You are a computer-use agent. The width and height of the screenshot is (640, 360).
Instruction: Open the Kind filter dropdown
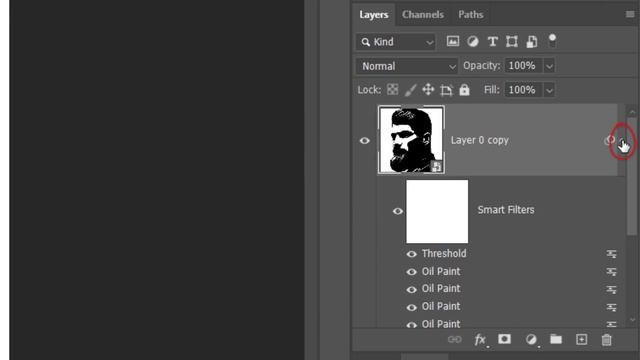click(x=396, y=42)
